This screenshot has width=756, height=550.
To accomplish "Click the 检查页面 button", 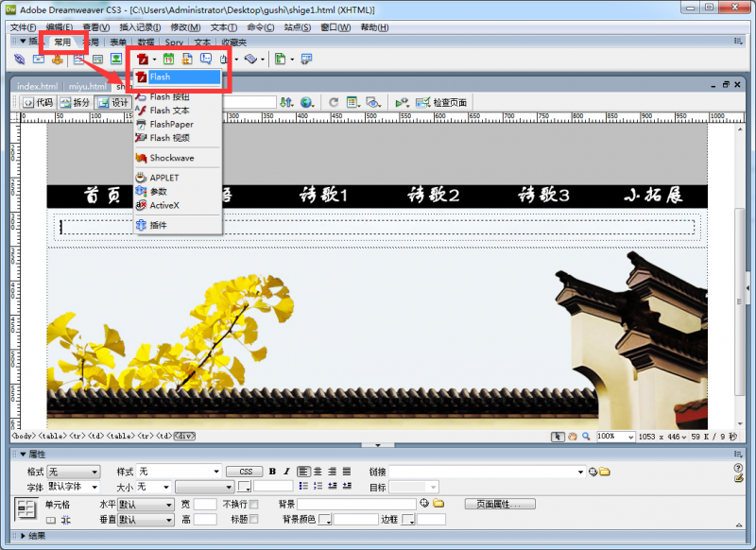I will point(441,102).
